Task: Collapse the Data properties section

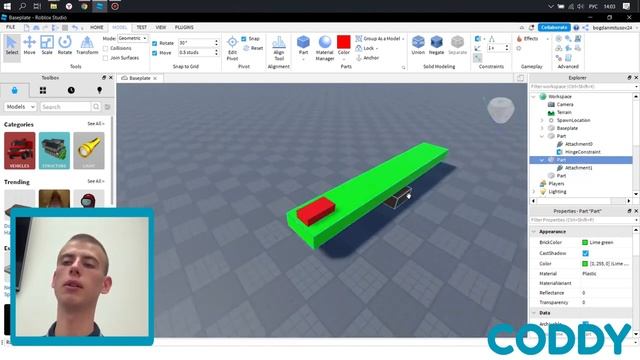Action: (534, 313)
